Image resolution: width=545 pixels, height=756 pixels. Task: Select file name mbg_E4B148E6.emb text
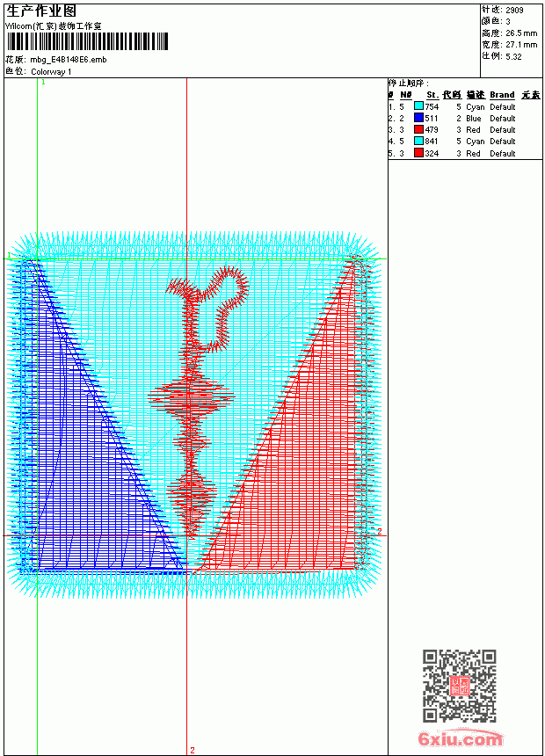click(69, 60)
